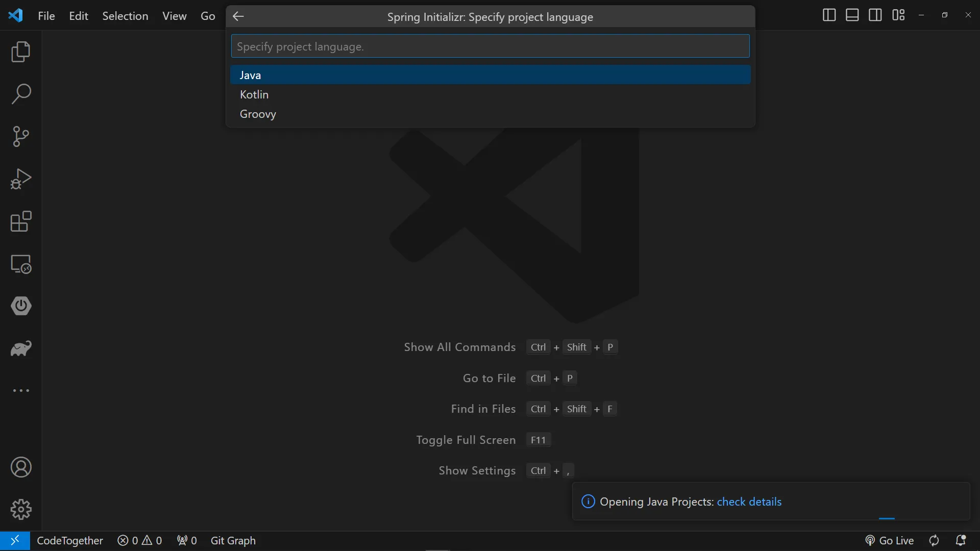The image size is (980, 551).
Task: Open Spring Boot Dashboard icon
Action: pos(21,306)
